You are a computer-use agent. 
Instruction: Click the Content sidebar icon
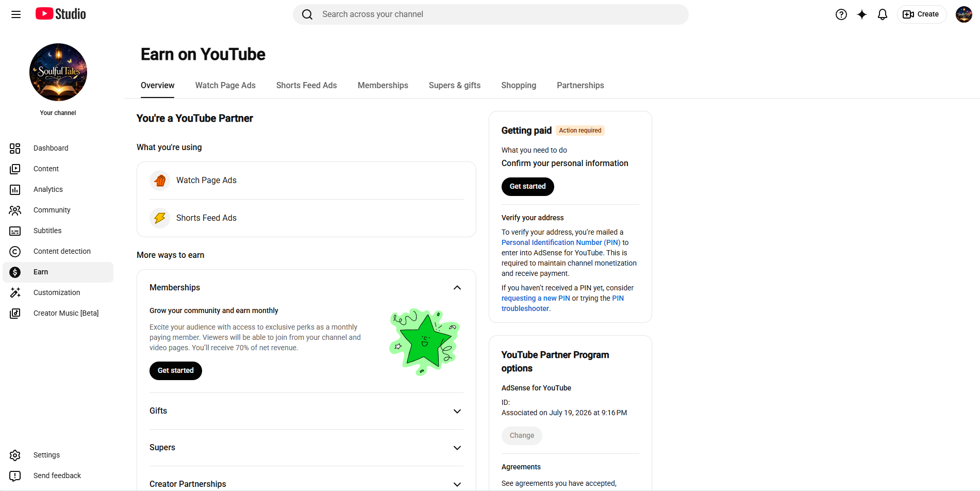15,169
